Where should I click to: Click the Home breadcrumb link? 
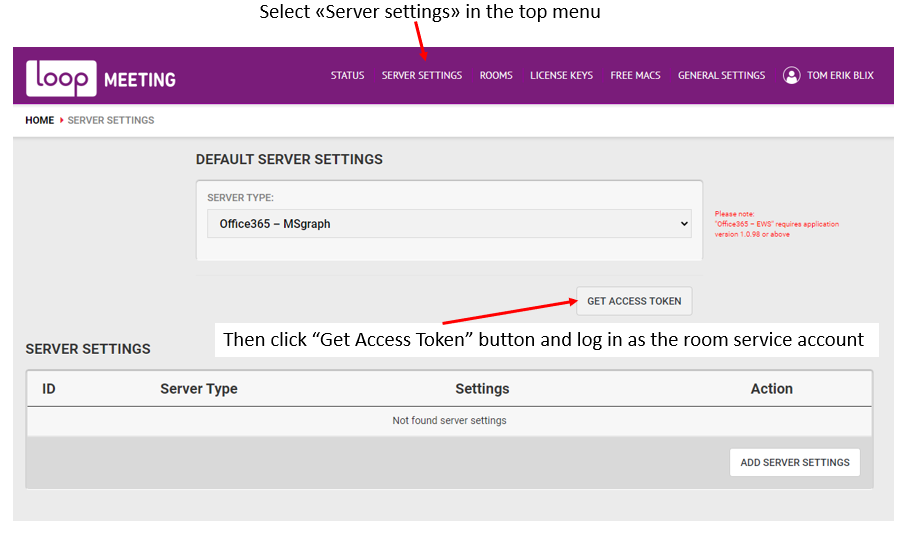point(39,120)
